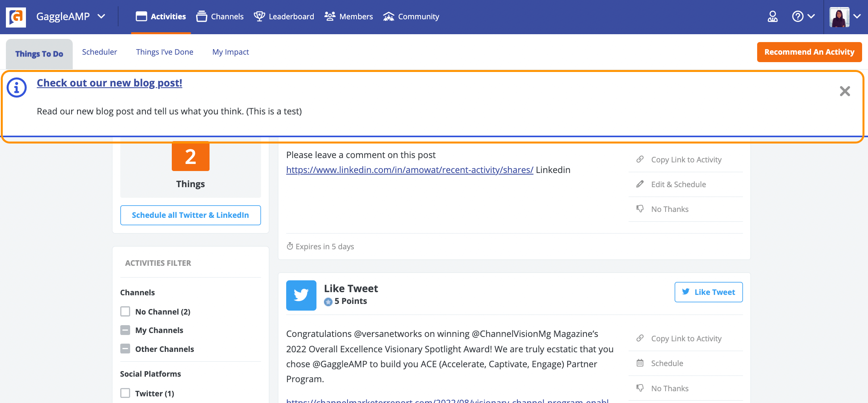Click Recommend An Activity button
This screenshot has height=403, width=868.
(x=809, y=52)
